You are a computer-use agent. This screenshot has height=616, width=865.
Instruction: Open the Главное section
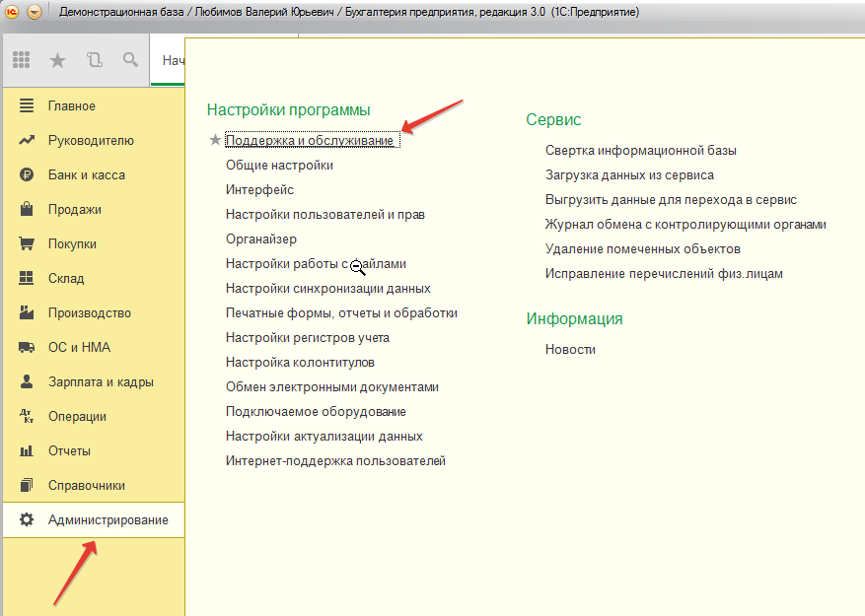(x=72, y=106)
